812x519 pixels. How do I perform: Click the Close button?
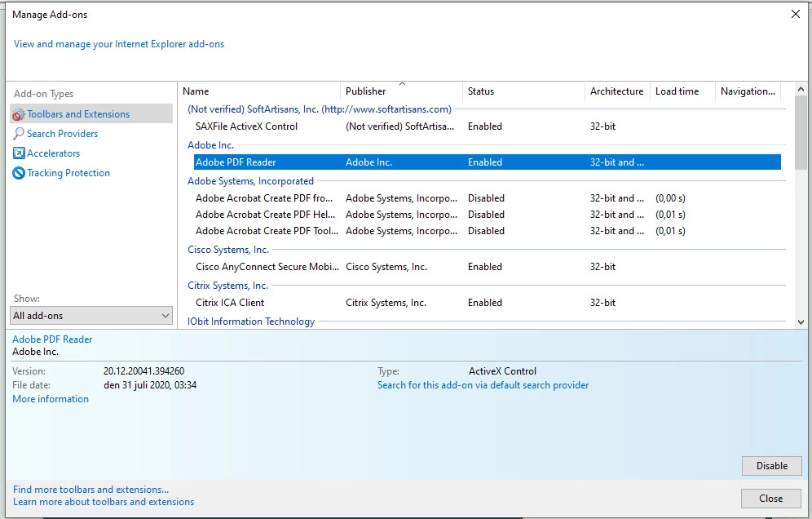771,499
